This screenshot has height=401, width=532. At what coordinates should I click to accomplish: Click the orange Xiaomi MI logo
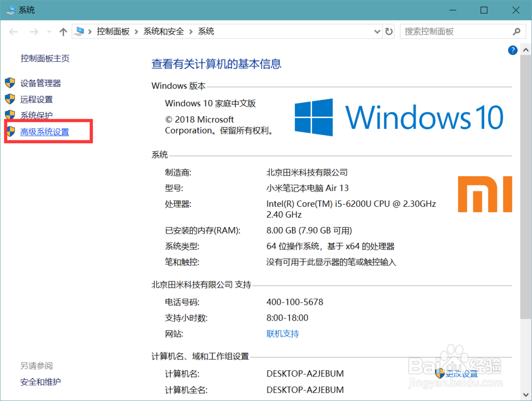pos(485,194)
